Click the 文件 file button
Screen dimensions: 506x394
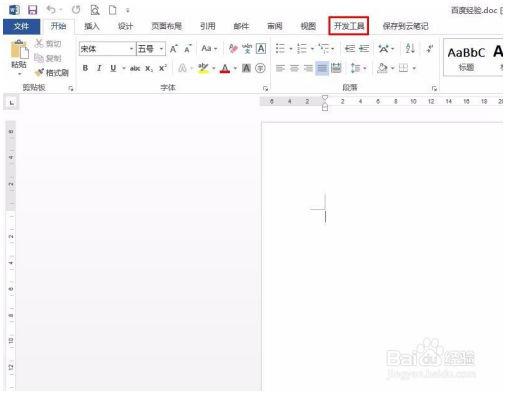pyautogui.click(x=21, y=26)
